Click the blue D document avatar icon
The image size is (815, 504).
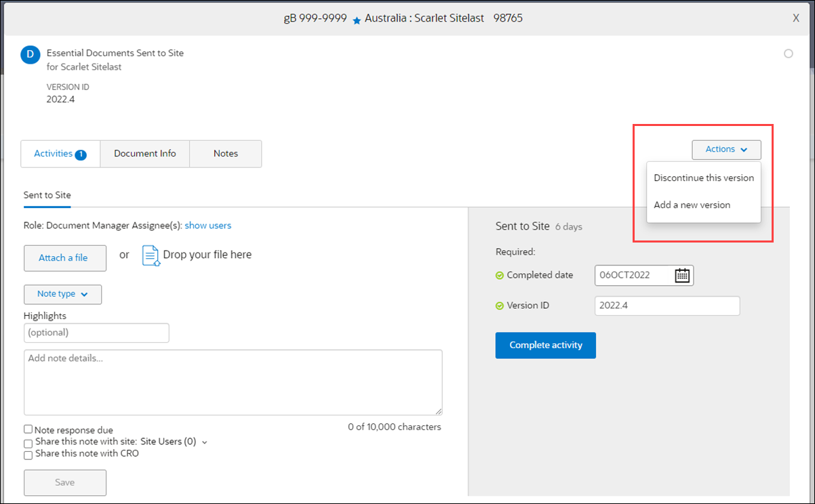pos(29,55)
